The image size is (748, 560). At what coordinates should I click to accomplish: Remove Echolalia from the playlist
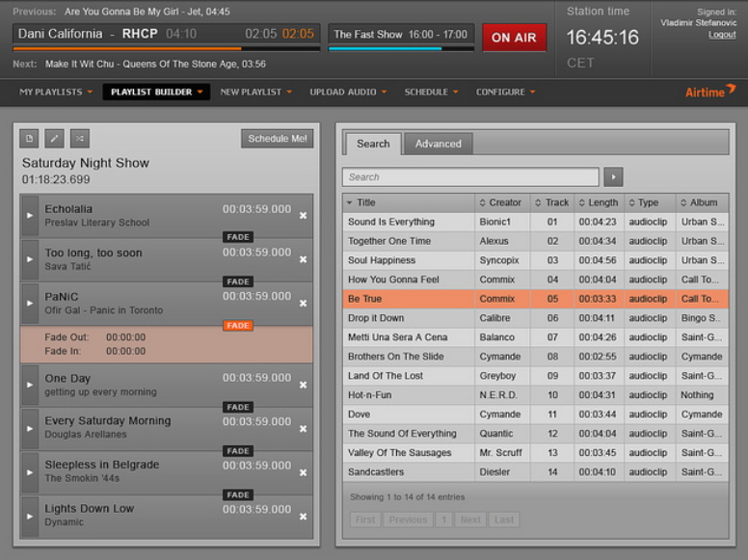pos(303,216)
